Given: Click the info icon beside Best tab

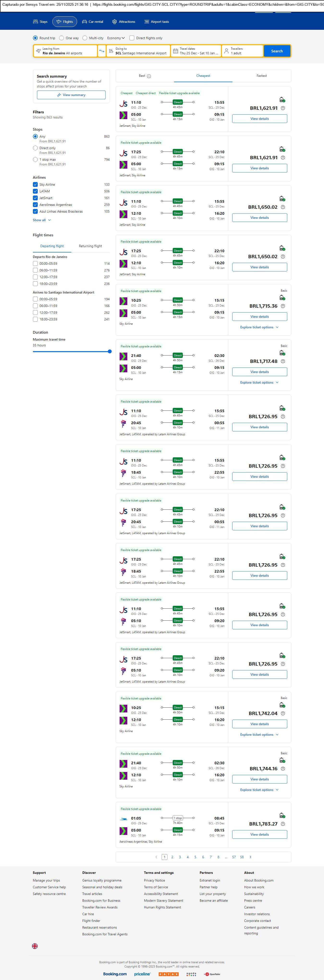Looking at the screenshot, I should click(149, 76).
